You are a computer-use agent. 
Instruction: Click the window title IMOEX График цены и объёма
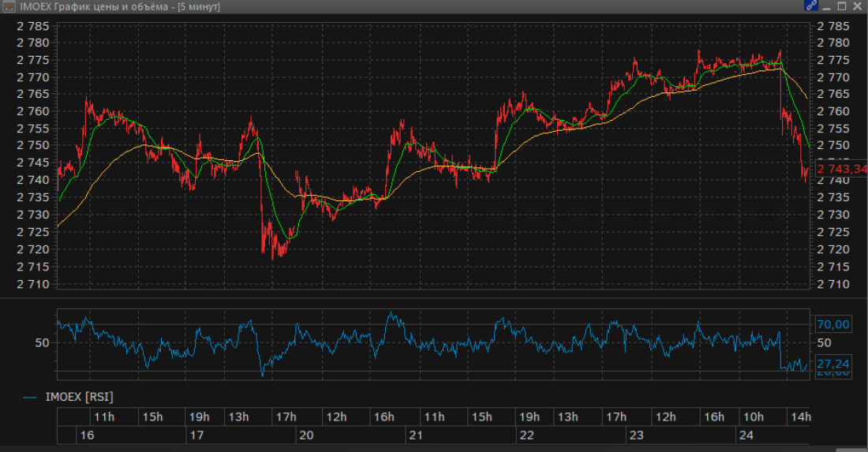click(94, 6)
